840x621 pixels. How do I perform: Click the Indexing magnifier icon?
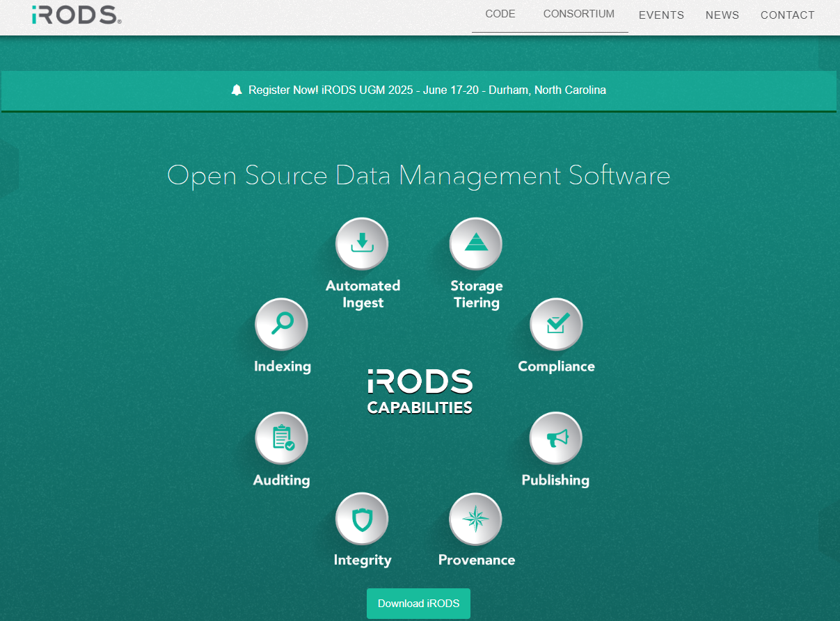point(282,325)
